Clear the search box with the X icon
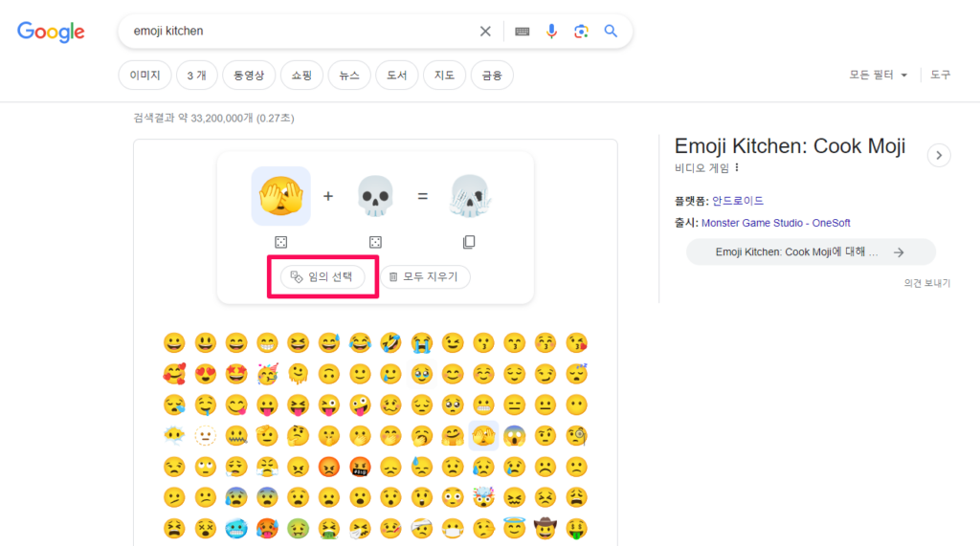The image size is (980, 546). pos(485,32)
